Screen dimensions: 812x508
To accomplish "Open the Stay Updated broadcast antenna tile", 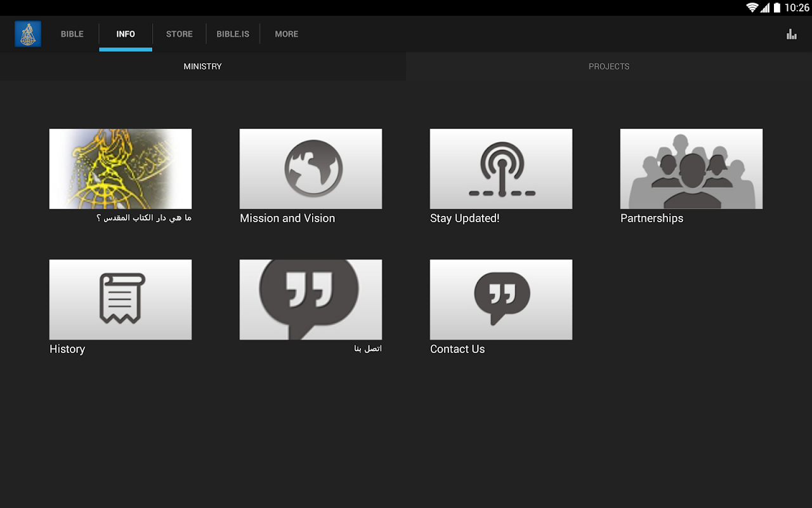I will tap(501, 169).
